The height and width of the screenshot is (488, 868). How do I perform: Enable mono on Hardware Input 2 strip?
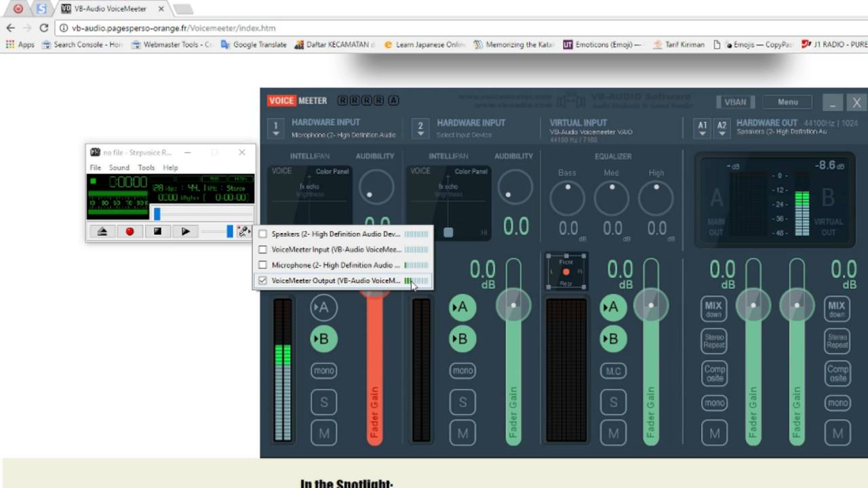[x=462, y=371]
